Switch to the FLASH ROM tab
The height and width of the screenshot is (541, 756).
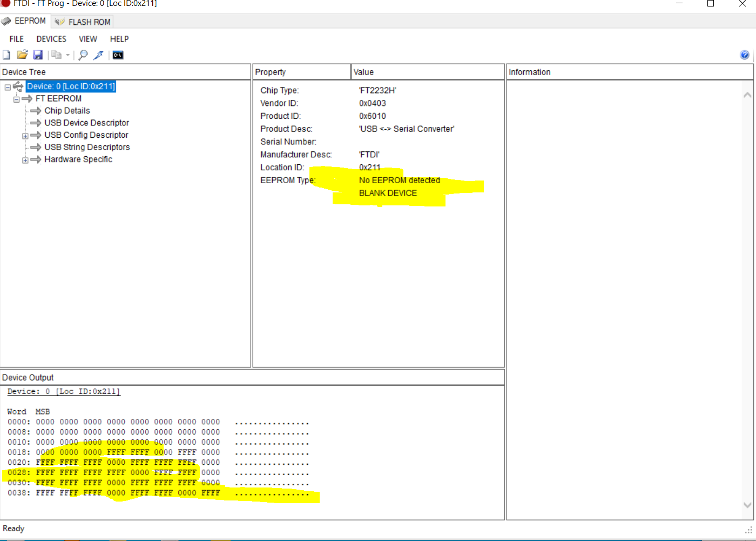click(83, 22)
